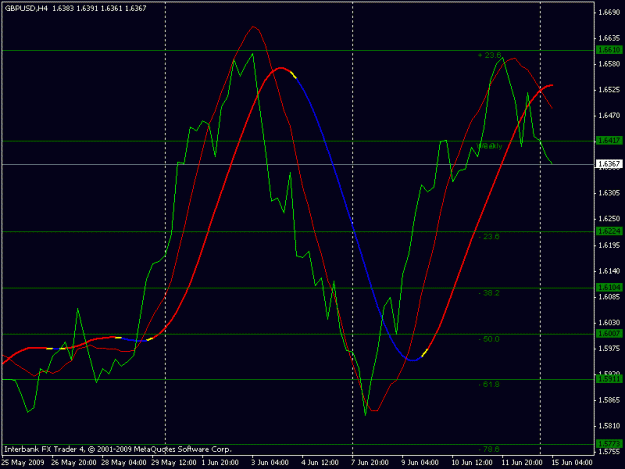
Task: Select the green 1.6007 level price tag
Action: click(x=609, y=334)
